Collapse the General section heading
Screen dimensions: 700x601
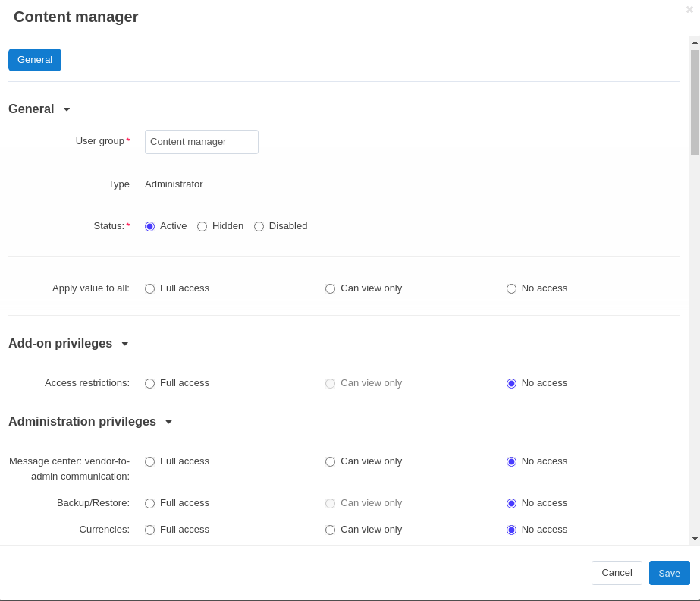(39, 109)
